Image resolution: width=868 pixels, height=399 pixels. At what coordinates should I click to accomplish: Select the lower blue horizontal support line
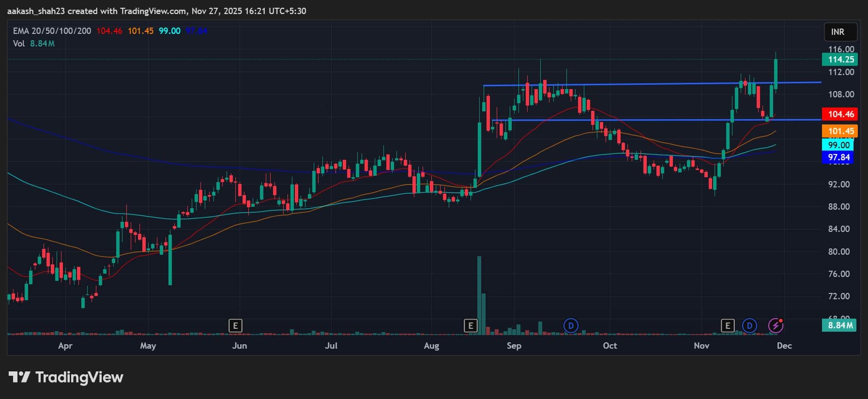629,120
